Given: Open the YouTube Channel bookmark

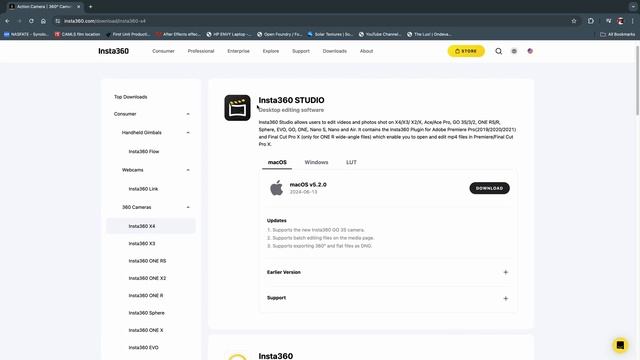Looking at the screenshot, I should tap(380, 34).
